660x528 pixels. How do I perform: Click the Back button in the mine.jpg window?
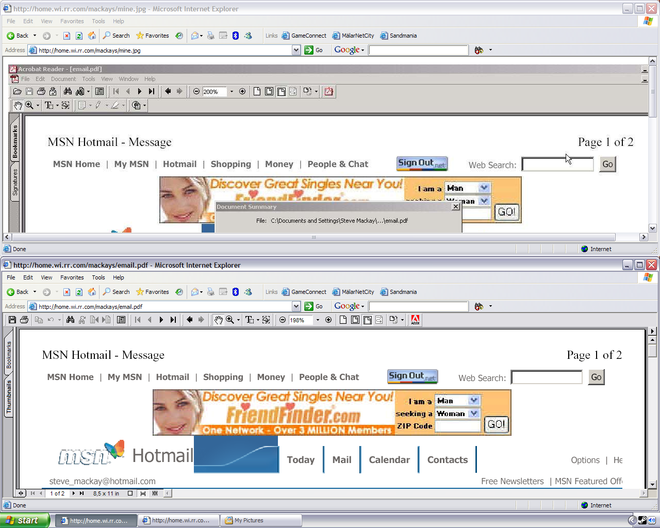pyautogui.click(x=18, y=36)
